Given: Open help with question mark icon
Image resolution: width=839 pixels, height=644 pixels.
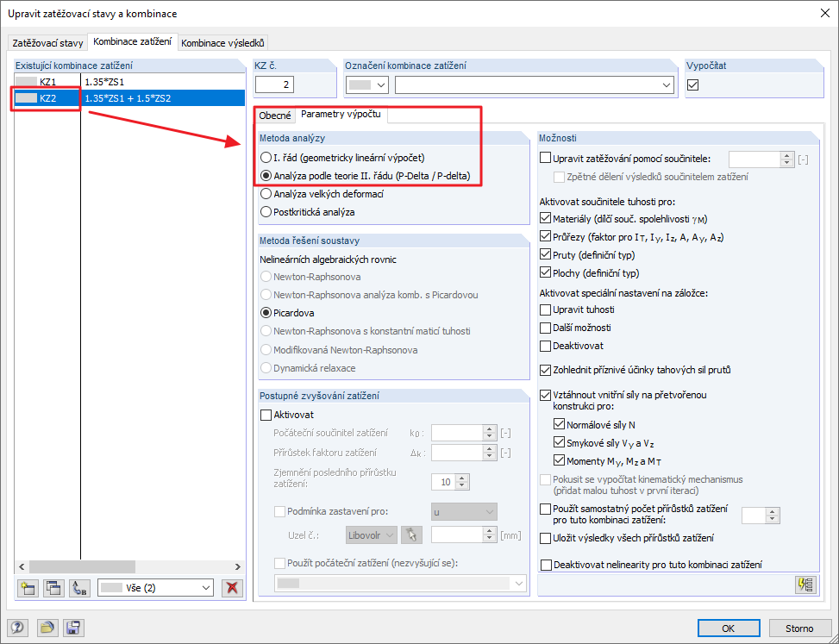Looking at the screenshot, I should (x=17, y=628).
